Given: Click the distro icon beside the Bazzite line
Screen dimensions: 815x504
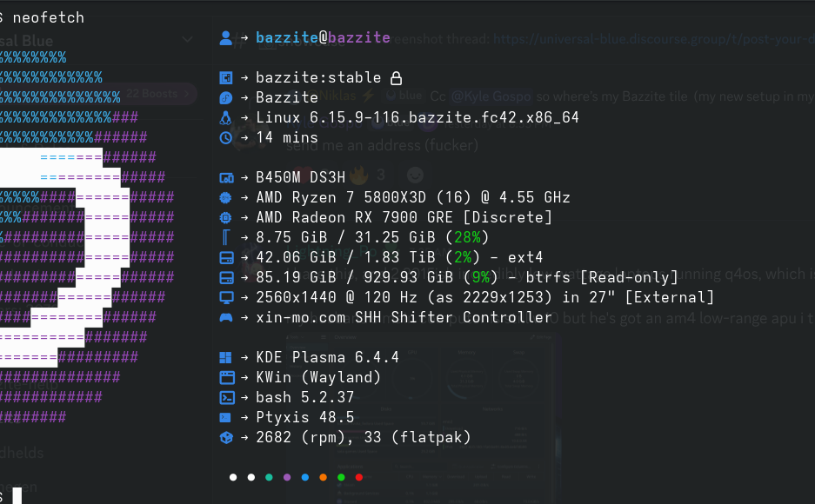Looking at the screenshot, I should [225, 97].
